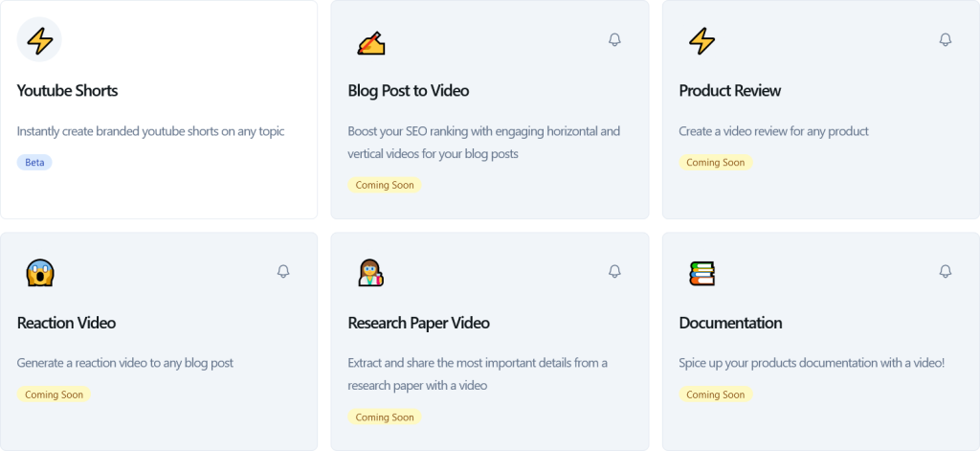Click the Youtube Shorts description text
The width and height of the screenshot is (980, 451).
(150, 131)
